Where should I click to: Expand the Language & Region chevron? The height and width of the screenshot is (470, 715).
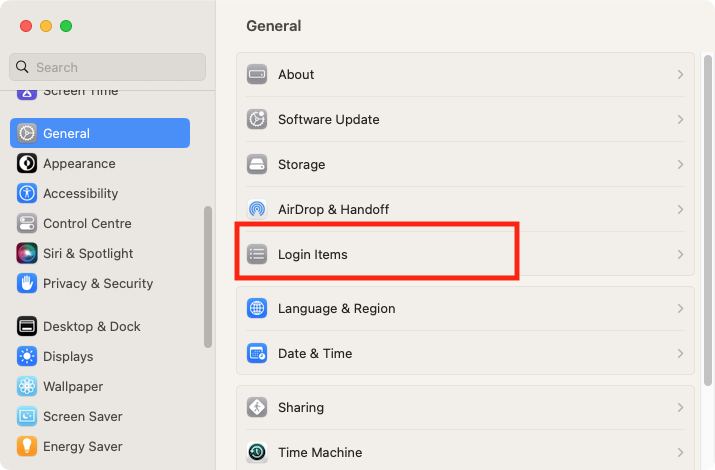point(680,309)
